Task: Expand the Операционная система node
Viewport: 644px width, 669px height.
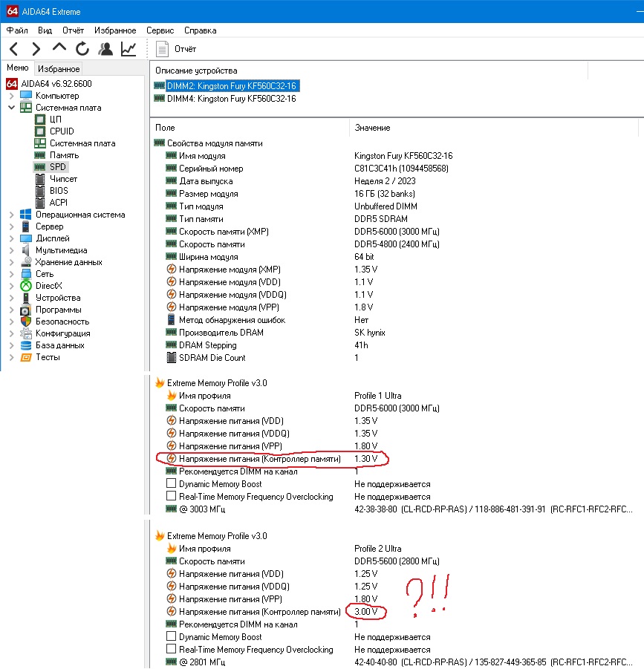Action: pos(12,215)
